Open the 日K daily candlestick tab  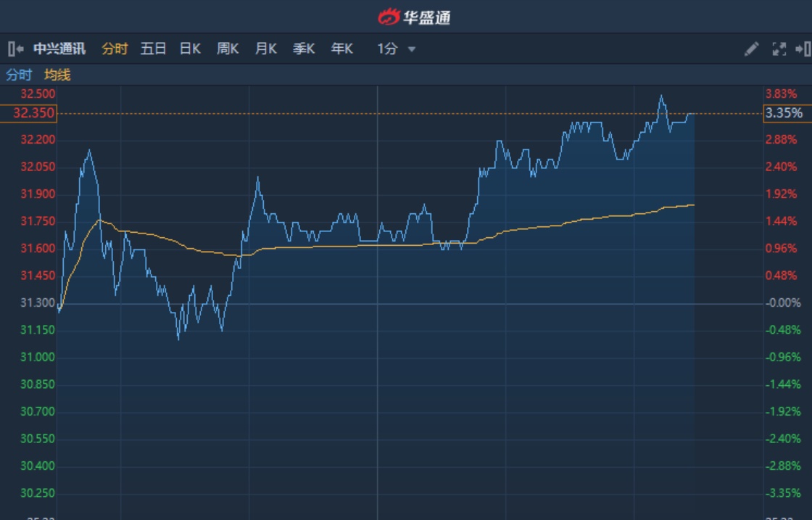pyautogui.click(x=190, y=49)
